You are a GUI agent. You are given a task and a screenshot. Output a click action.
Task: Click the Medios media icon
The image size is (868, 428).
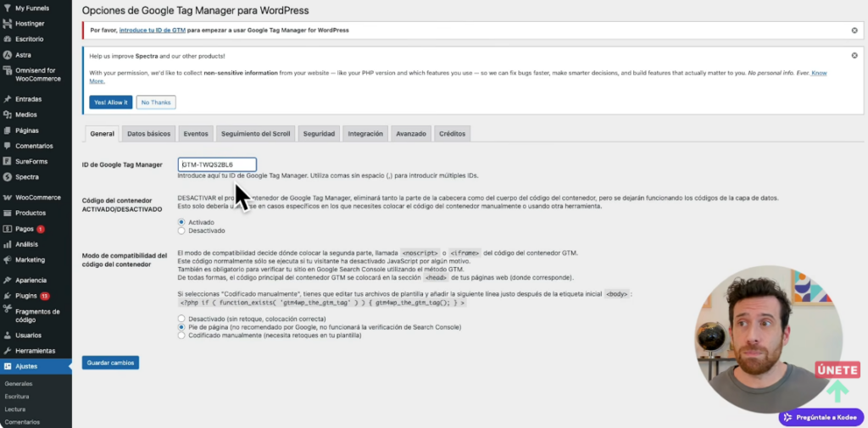point(7,114)
